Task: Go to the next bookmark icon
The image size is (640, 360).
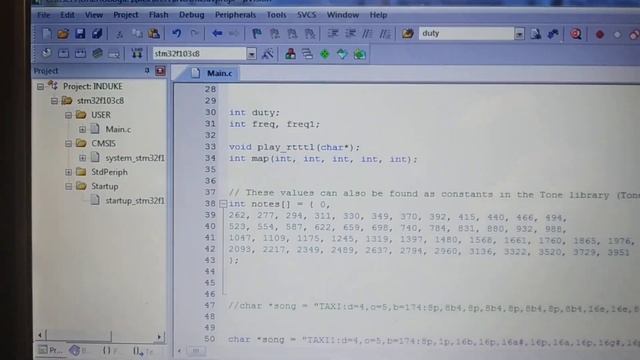Action: [x=292, y=33]
